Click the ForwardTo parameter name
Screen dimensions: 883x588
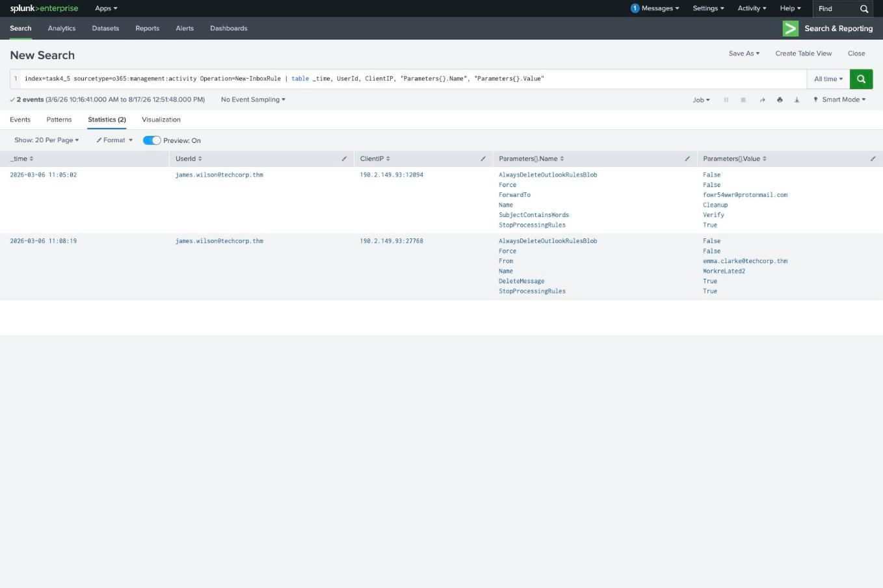(x=514, y=195)
